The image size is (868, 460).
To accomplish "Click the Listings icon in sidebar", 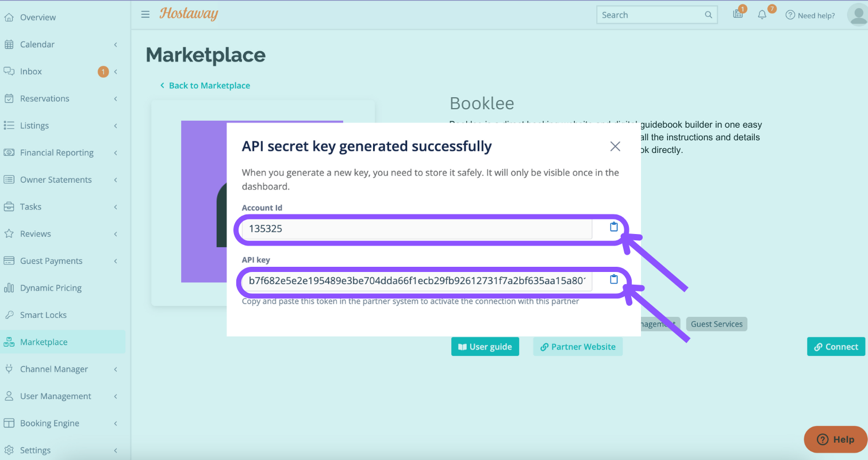I will [9, 125].
